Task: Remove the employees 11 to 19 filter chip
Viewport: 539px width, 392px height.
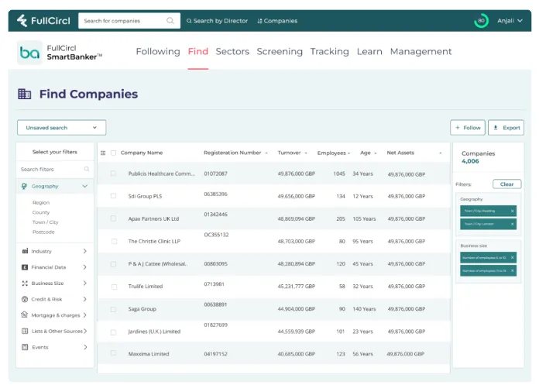Action: point(512,270)
